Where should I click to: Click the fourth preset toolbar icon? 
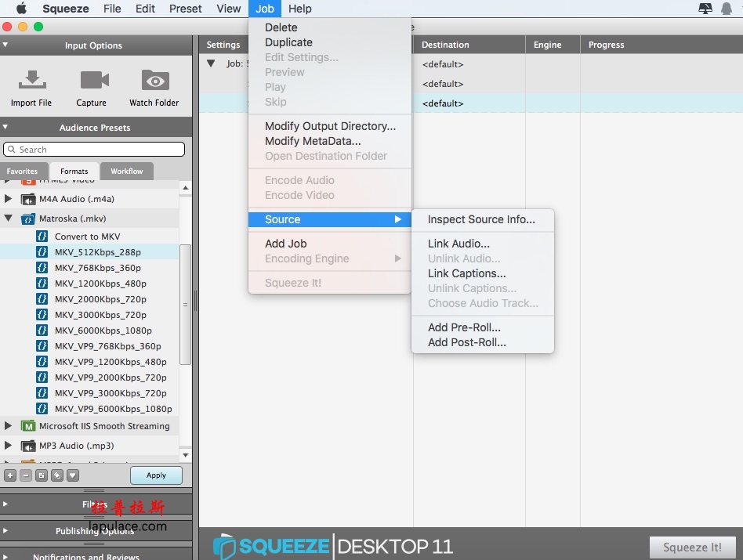pos(57,475)
